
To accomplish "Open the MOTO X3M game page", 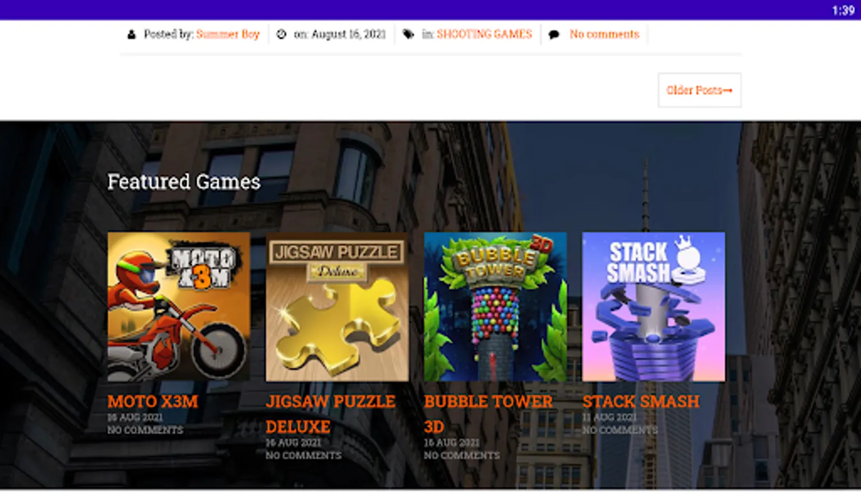I will [152, 402].
